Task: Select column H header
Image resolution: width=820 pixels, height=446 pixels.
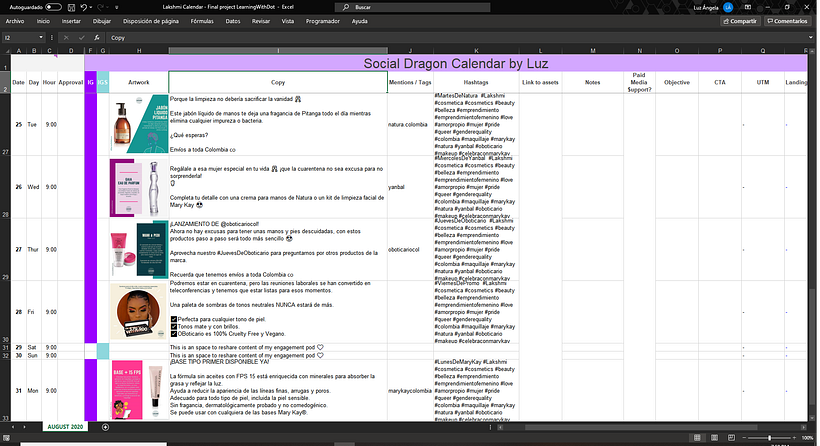Action: pos(139,51)
